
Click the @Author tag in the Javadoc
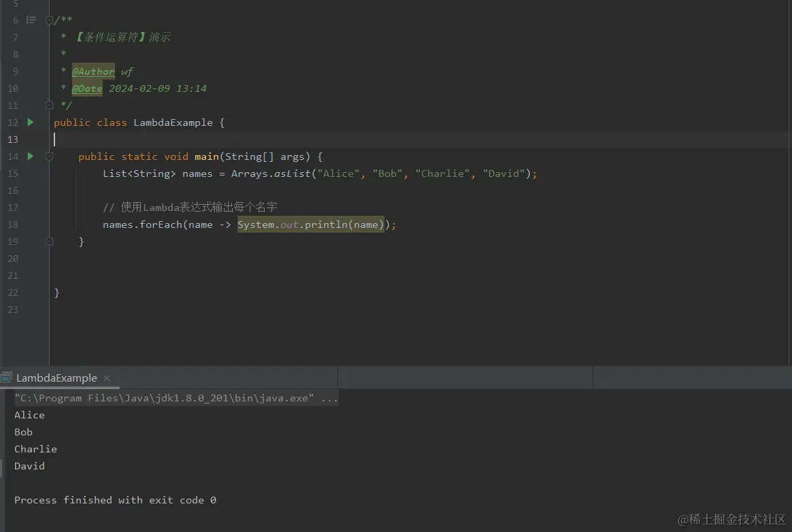[x=93, y=71]
